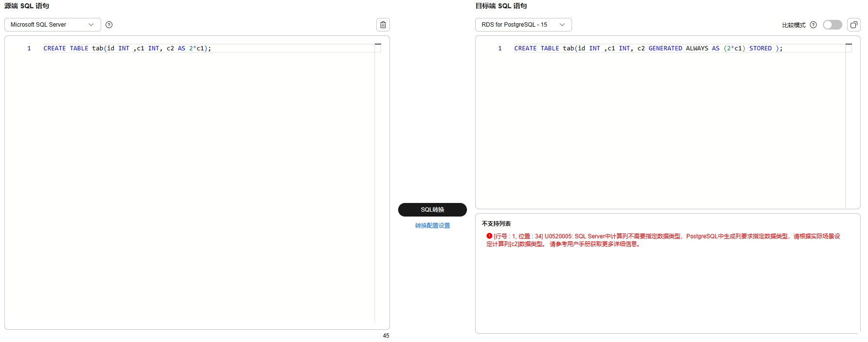Open the RDS for PostgreSQL - 15 target dropdown
This screenshot has height=342, width=868.
click(x=523, y=25)
